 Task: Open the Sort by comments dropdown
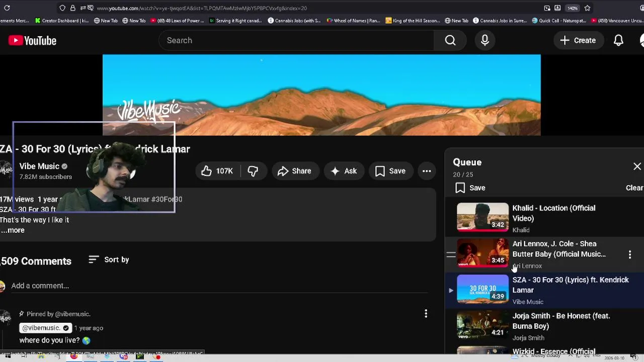[x=109, y=259]
